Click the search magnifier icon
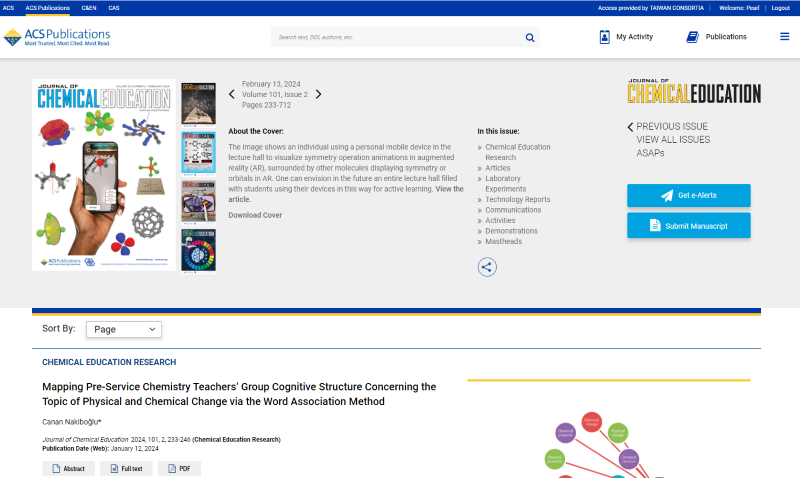 [x=530, y=37]
